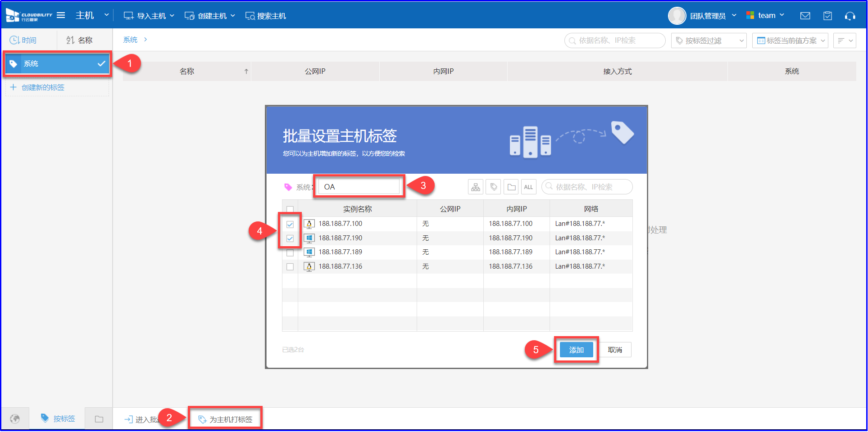Click the folder icon in dialog toolbar
Viewport: 868px width, 432px height.
pos(511,187)
